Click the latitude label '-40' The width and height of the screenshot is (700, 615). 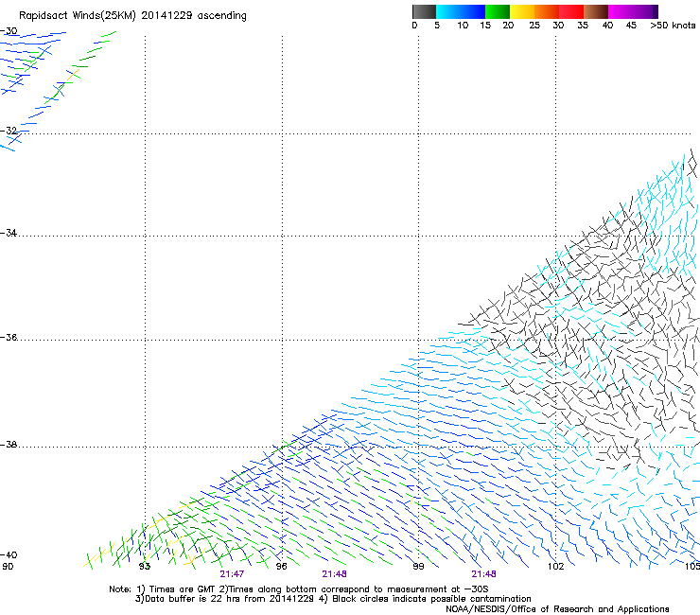(9, 554)
